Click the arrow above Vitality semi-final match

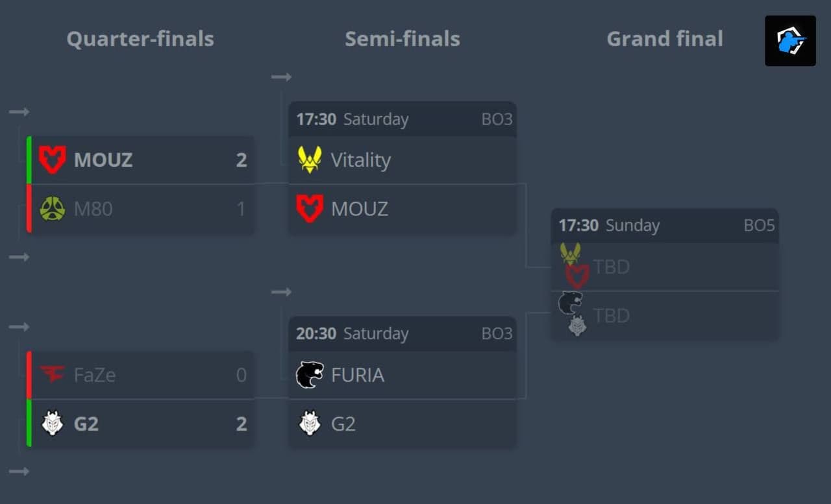pos(281,77)
